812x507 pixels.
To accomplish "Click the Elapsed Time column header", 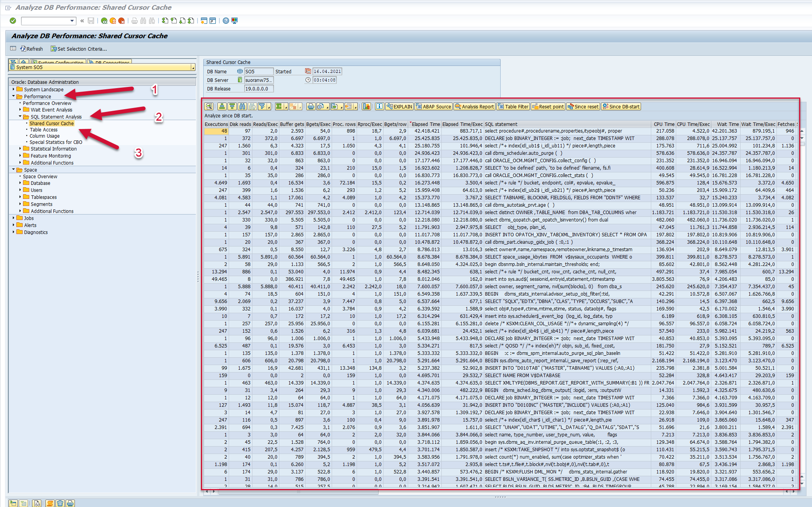I will [425, 124].
